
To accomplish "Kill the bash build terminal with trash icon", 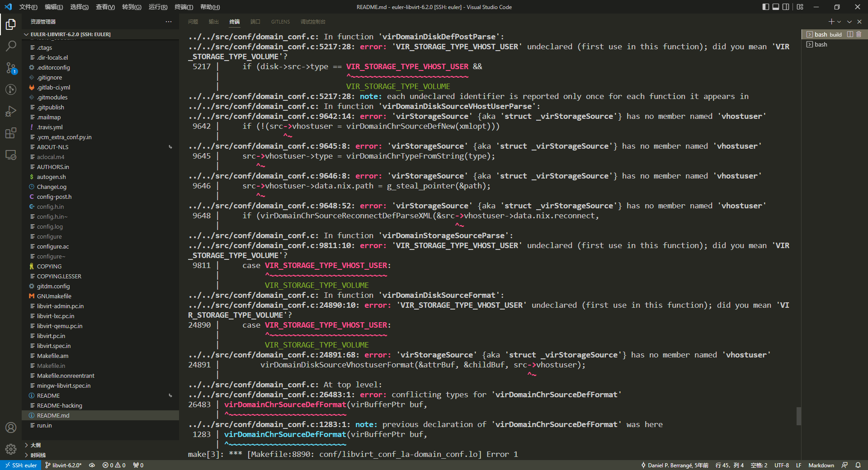I will [x=859, y=34].
